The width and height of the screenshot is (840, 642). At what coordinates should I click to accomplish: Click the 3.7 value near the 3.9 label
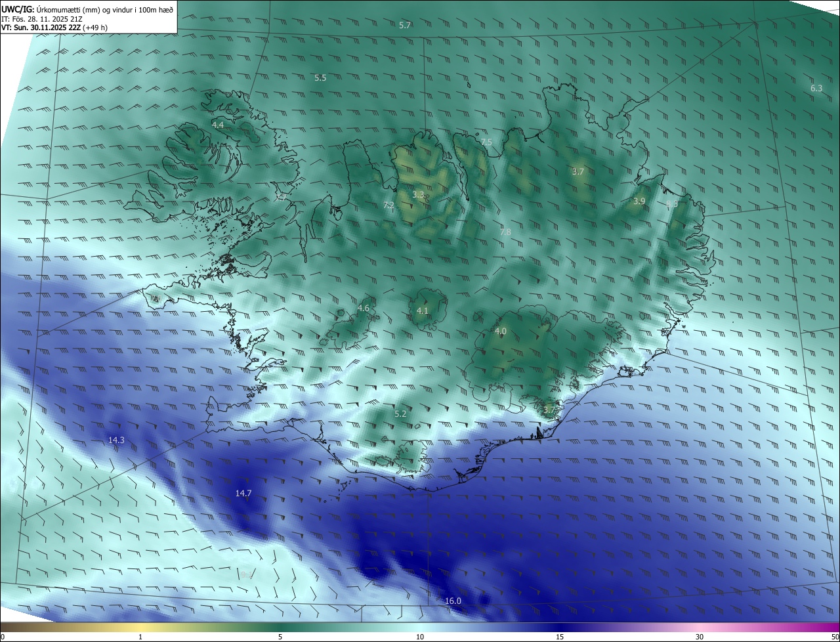click(578, 171)
